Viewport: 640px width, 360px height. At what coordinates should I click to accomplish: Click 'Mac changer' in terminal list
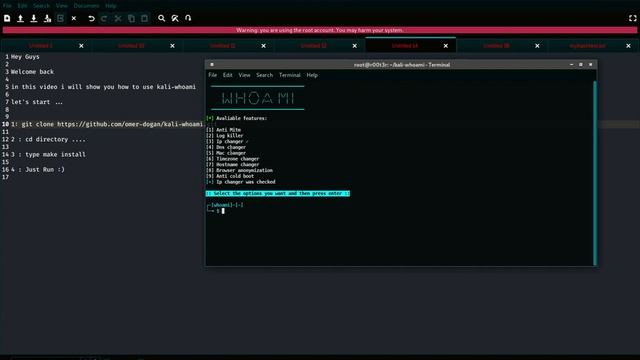[x=231, y=153]
